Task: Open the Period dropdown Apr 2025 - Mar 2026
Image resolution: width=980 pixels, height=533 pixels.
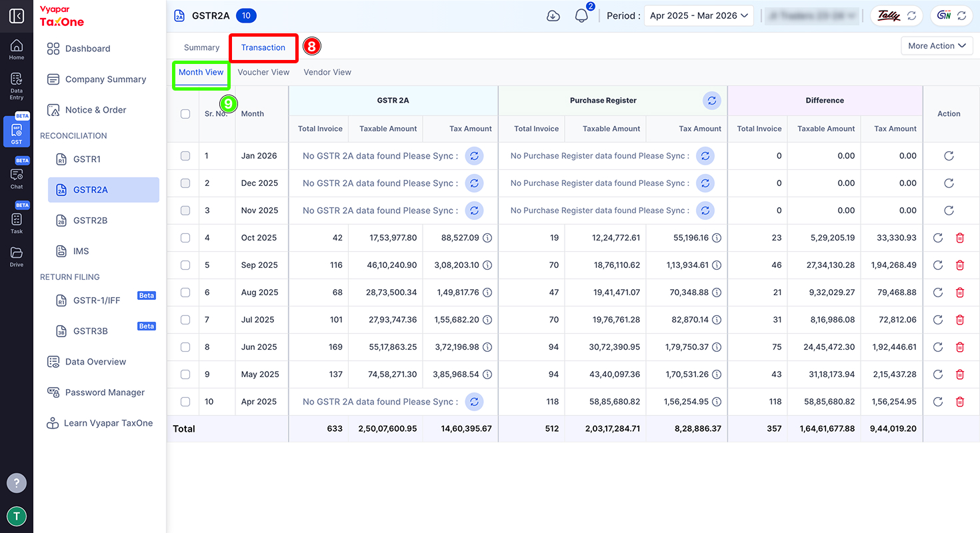Action: [699, 16]
